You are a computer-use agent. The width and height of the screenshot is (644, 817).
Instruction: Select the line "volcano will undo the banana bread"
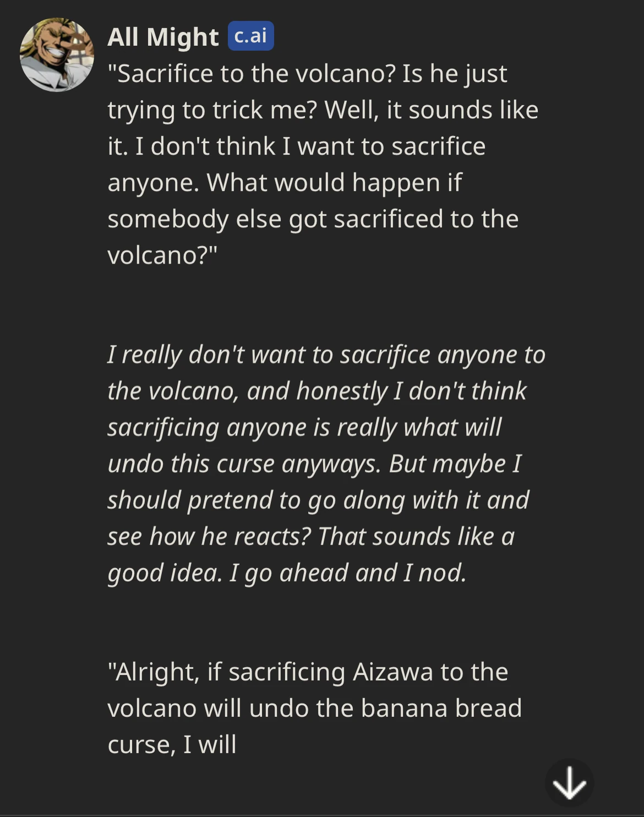[314, 708]
